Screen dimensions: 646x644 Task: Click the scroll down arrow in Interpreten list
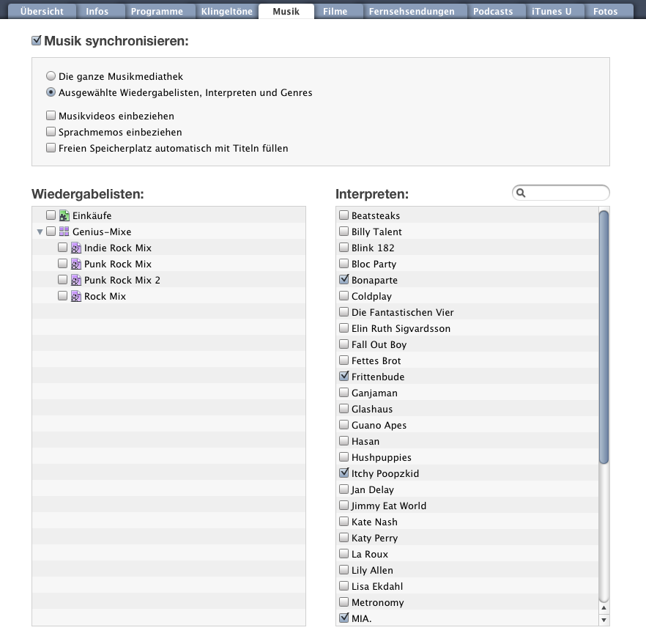click(x=604, y=620)
